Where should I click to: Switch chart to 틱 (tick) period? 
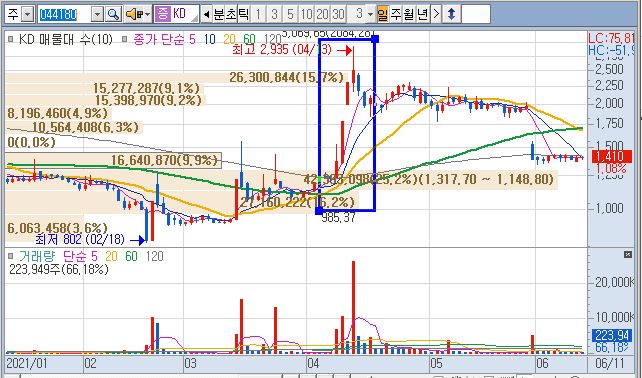click(243, 14)
